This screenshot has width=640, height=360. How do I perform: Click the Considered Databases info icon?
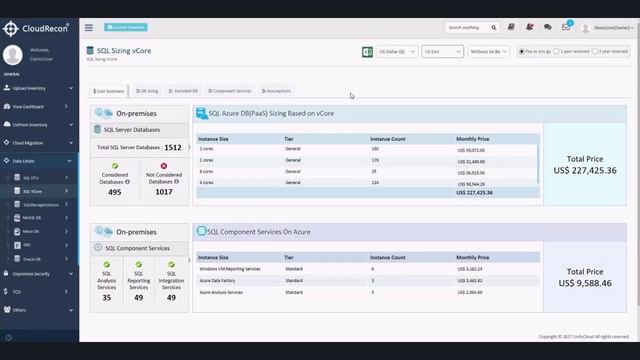point(127,182)
